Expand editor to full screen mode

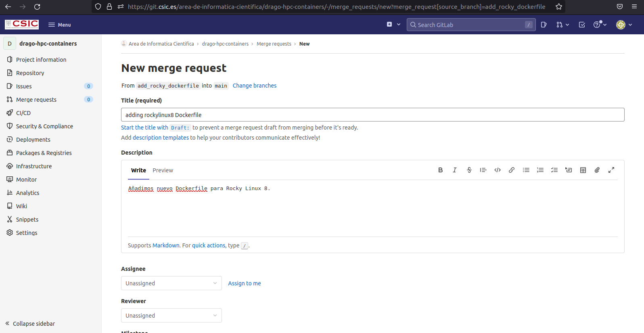(611, 170)
